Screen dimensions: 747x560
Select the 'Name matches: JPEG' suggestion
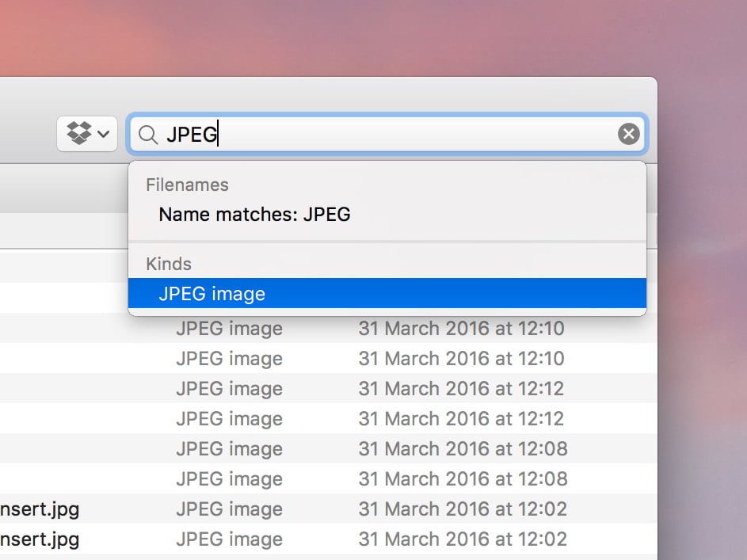[x=387, y=215]
